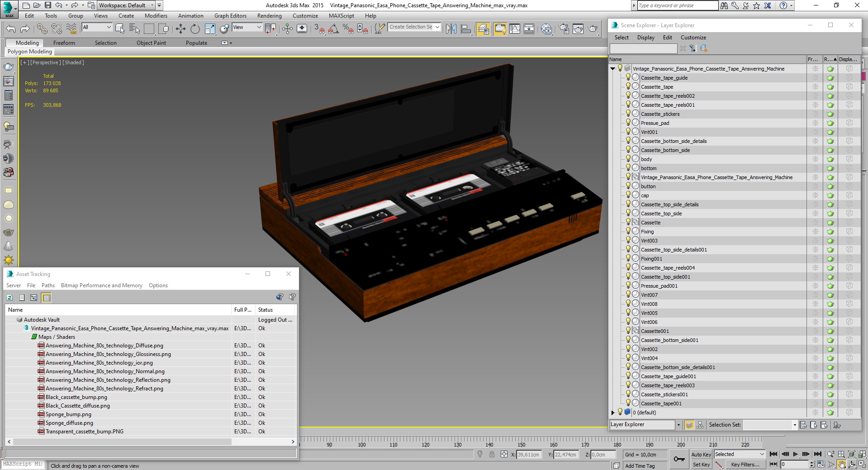Click the Play Animation button
Screen dimensions: 868x470
coord(796,454)
